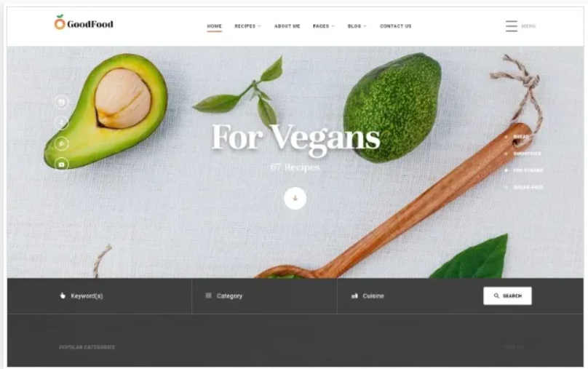Click the Keyword(s) search field
The width and height of the screenshot is (588, 369).
tap(100, 296)
